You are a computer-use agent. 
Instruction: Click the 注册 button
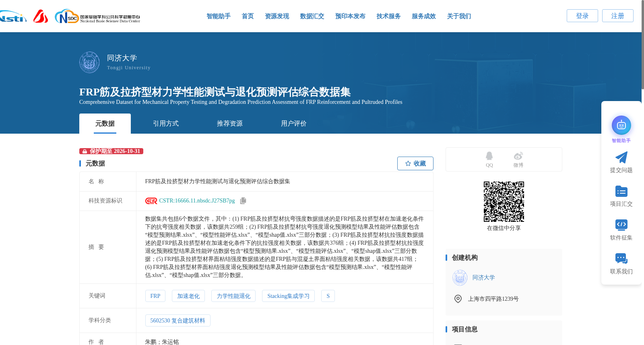tap(618, 16)
